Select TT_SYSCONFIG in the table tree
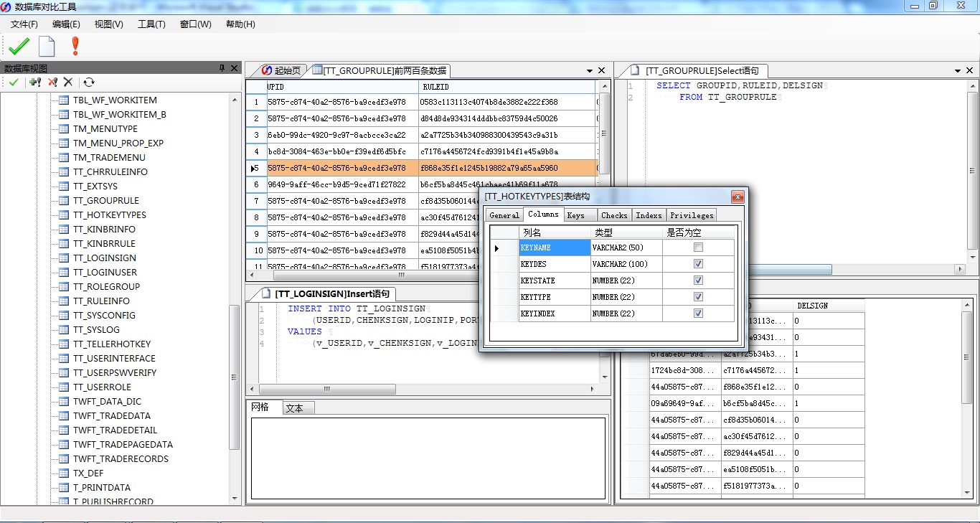 (104, 315)
